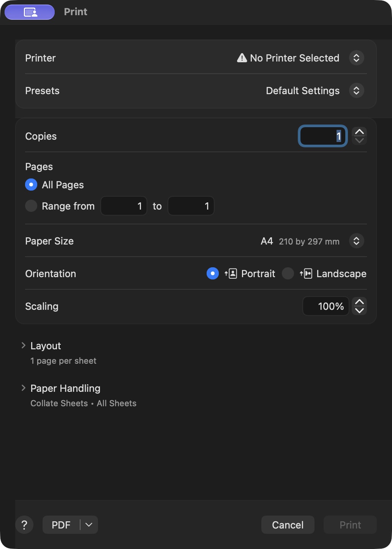Screen dimensions: 392x549
Task: Click the 'Collate Sheets • All Sheets' summary text
Action: [84, 403]
